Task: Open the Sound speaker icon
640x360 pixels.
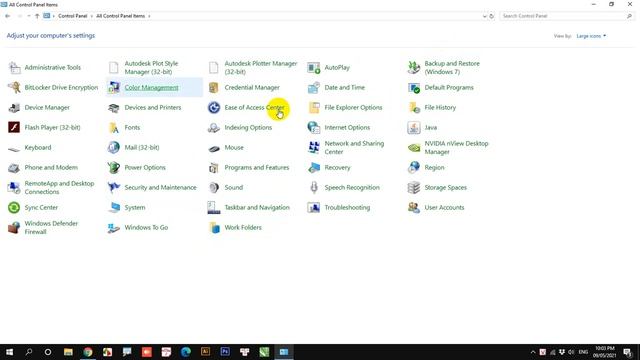Action: [x=214, y=187]
